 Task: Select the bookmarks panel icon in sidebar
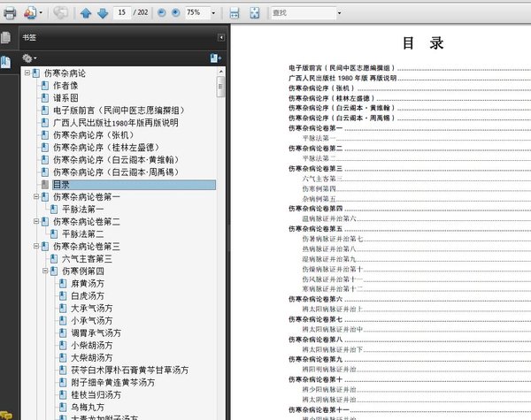click(6, 62)
